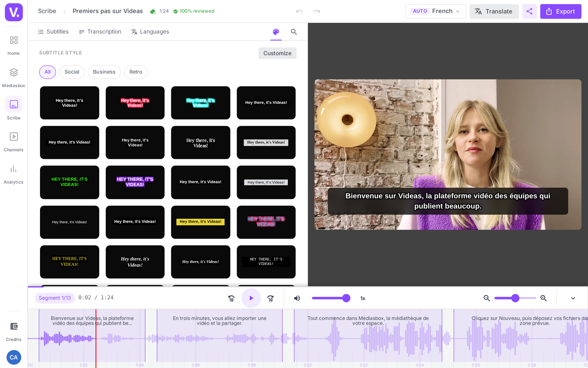Click the Videas logo icon
Image resolution: width=588 pixels, height=368 pixels.
(14, 12)
